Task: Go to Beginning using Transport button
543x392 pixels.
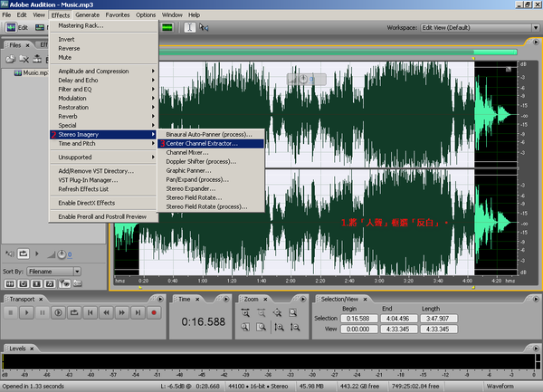Action: tap(90, 312)
